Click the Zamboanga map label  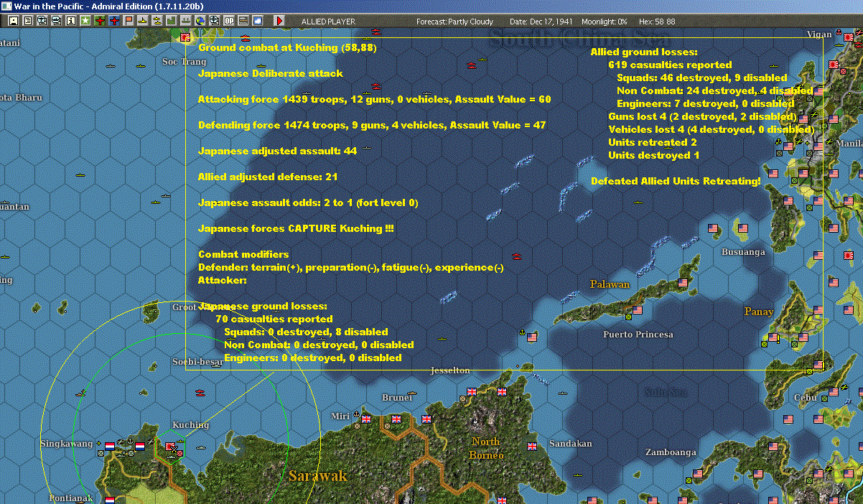coord(671,452)
